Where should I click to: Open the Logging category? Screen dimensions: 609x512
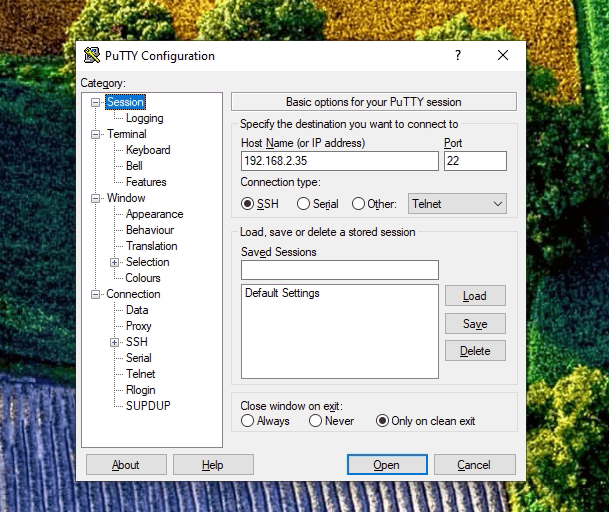(x=144, y=118)
